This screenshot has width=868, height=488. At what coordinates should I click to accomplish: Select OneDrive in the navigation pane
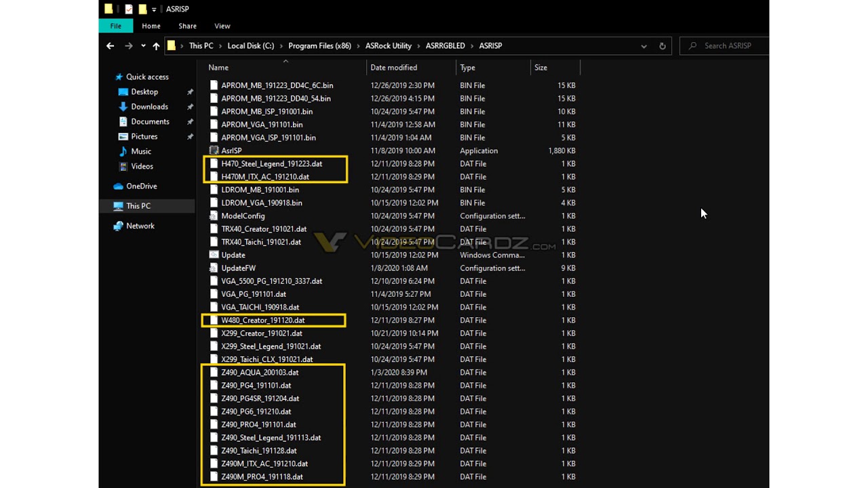(x=141, y=186)
